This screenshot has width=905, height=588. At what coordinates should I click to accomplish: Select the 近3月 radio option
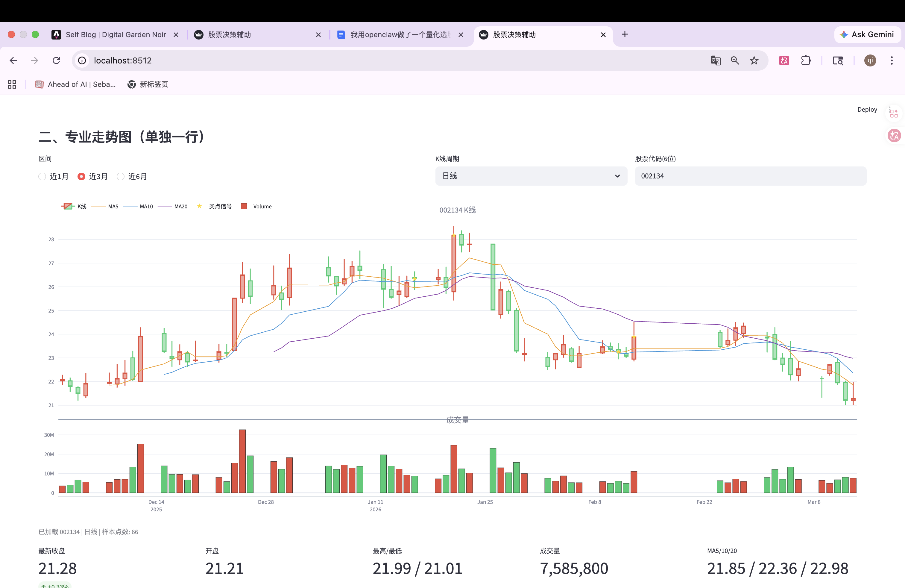tap(81, 176)
